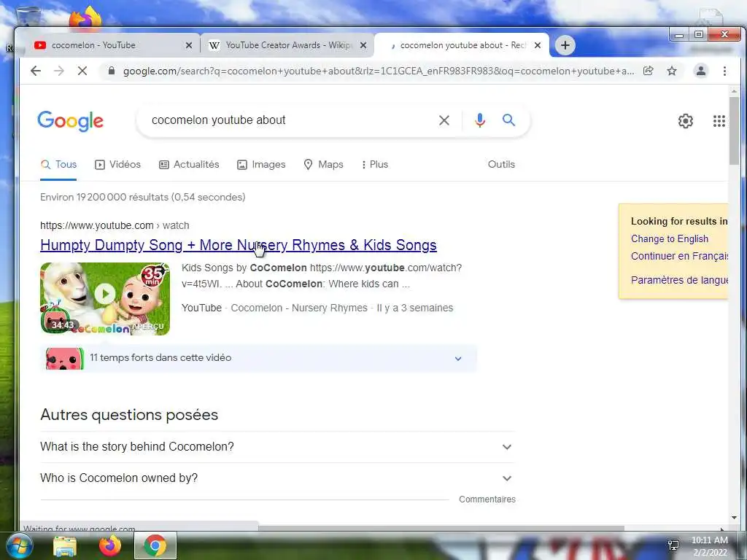The height and width of the screenshot is (560, 747).
Task: Open the Chrome three-dot menu
Action: click(724, 71)
